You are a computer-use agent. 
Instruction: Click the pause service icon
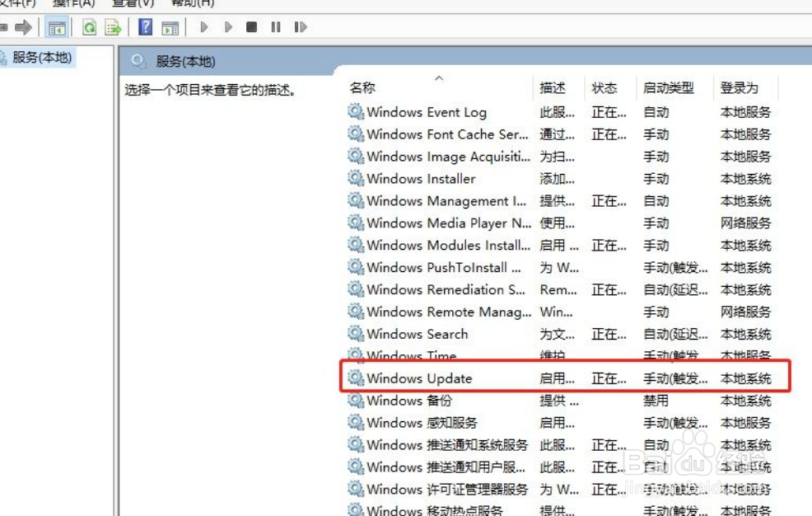[x=276, y=27]
